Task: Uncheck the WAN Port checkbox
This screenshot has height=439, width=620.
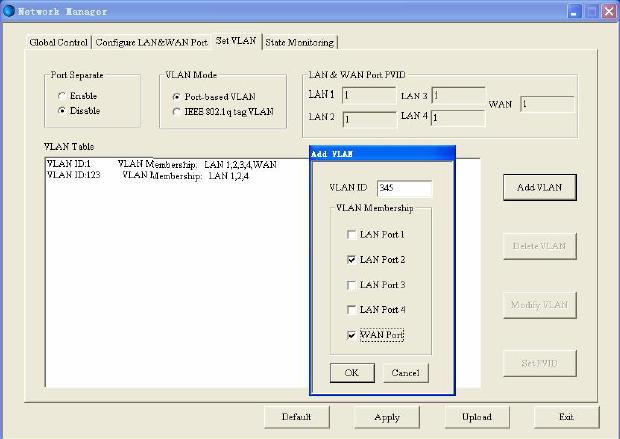Action: (351, 335)
